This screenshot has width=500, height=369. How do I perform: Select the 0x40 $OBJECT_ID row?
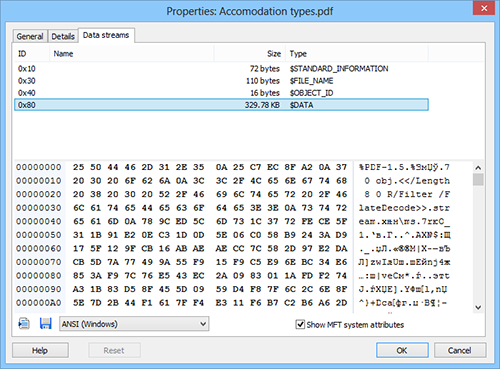tap(221, 93)
